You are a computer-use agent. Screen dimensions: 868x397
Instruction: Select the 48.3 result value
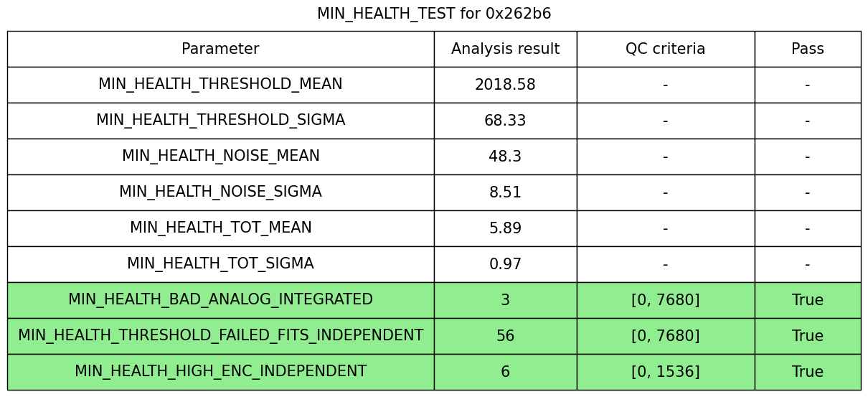point(505,157)
